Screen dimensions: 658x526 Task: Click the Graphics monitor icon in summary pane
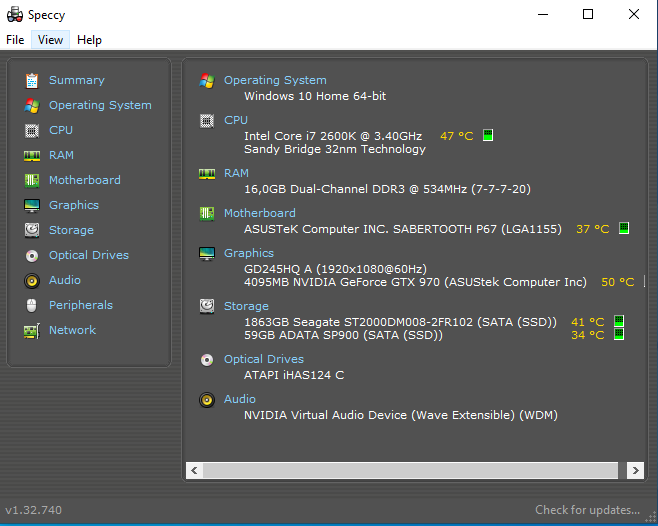(207, 254)
